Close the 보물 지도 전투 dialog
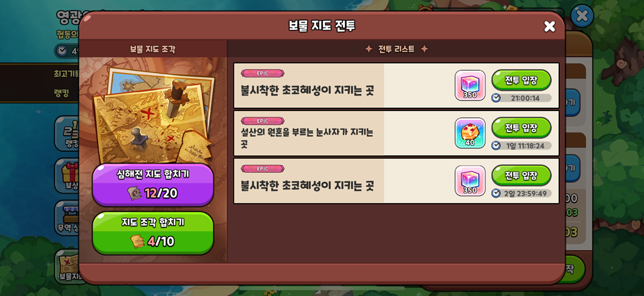644x296 pixels. [550, 26]
